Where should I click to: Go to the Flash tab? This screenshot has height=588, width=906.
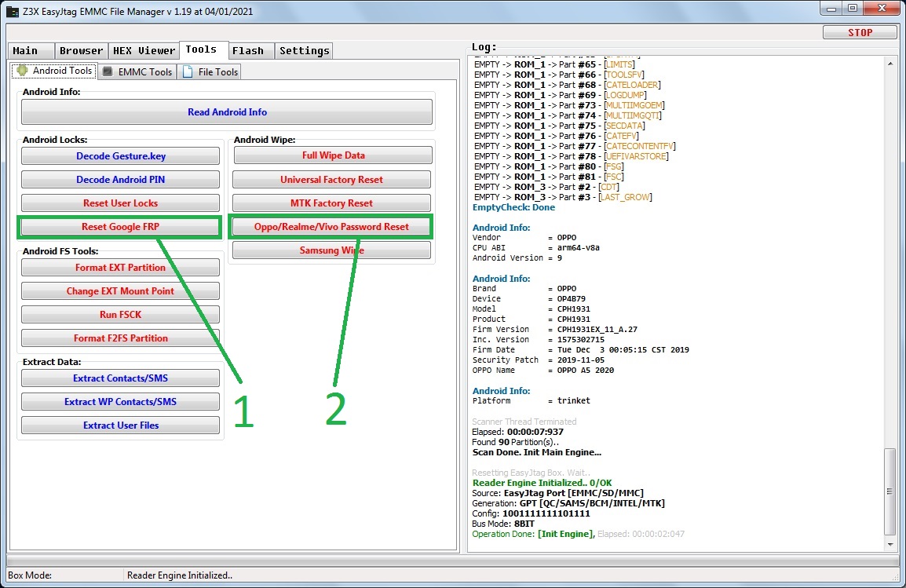point(250,51)
